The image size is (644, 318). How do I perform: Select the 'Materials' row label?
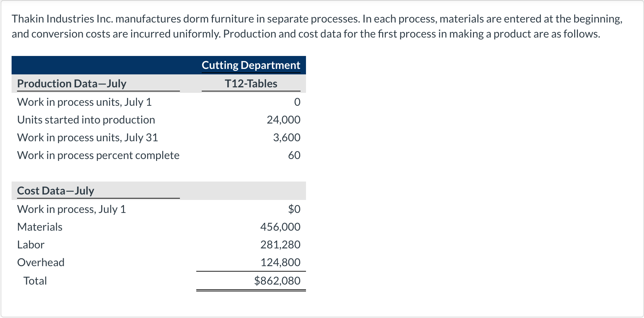point(40,227)
